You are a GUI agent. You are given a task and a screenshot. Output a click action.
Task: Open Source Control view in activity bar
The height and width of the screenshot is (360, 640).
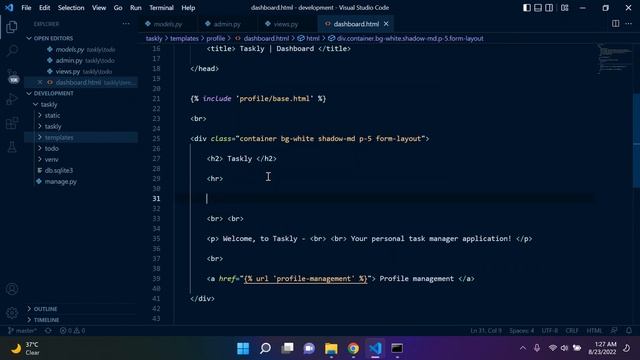click(x=12, y=75)
